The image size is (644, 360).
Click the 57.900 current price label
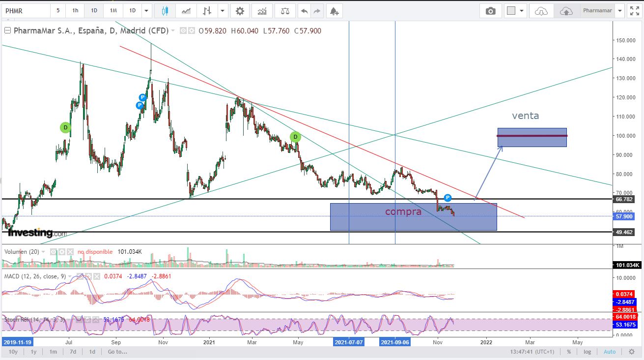click(624, 216)
